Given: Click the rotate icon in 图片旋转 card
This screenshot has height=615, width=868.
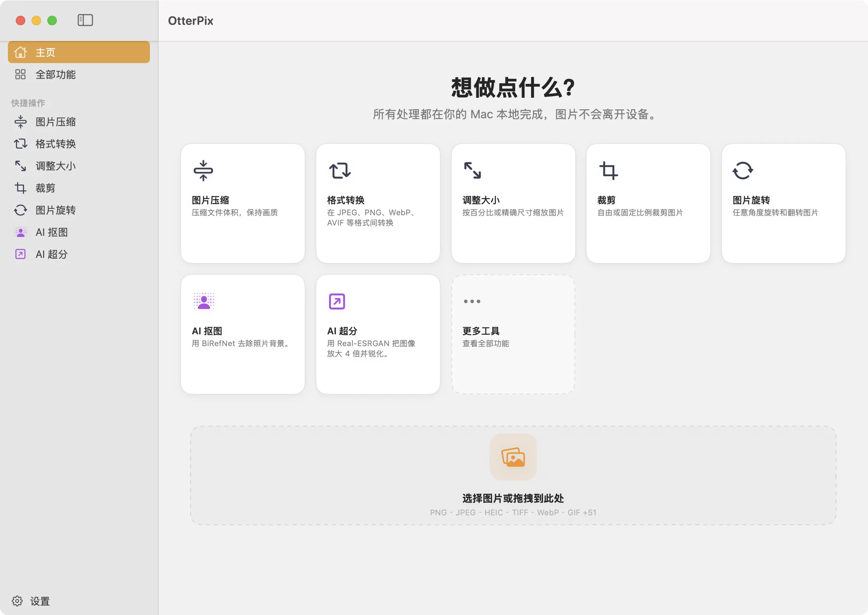Looking at the screenshot, I should point(743,170).
